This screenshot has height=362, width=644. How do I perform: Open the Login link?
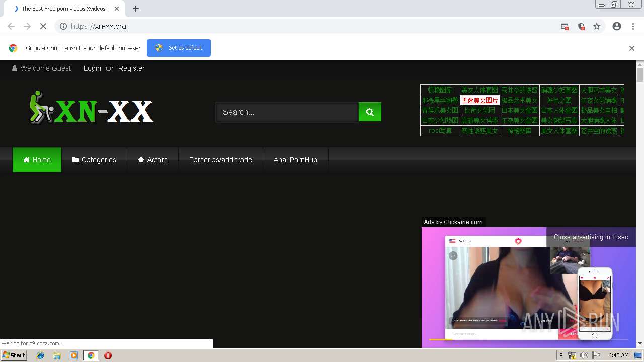point(92,68)
